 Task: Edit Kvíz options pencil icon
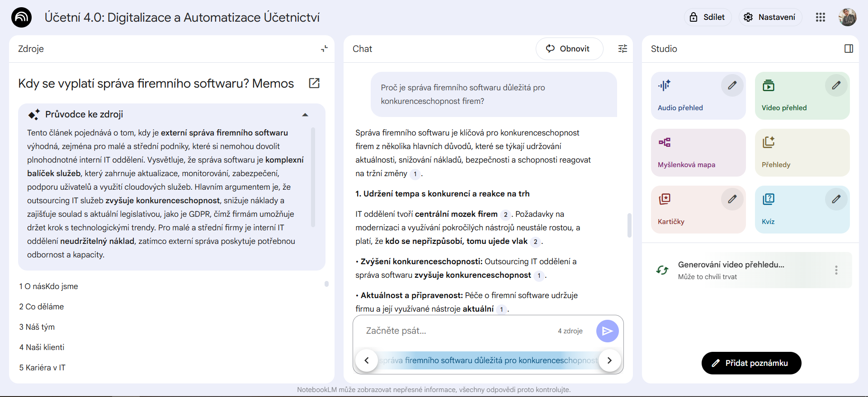coord(836,199)
